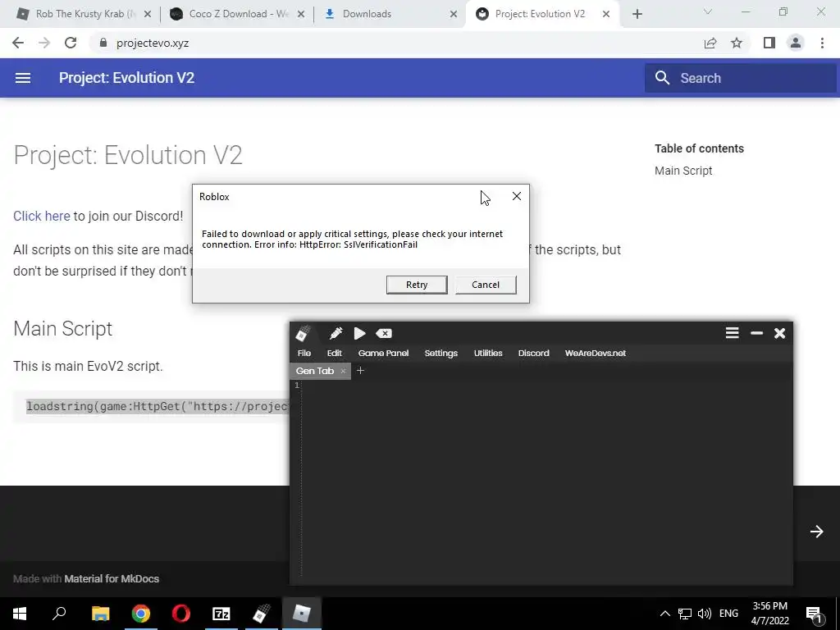Open the executor Settings menu

[x=441, y=353]
